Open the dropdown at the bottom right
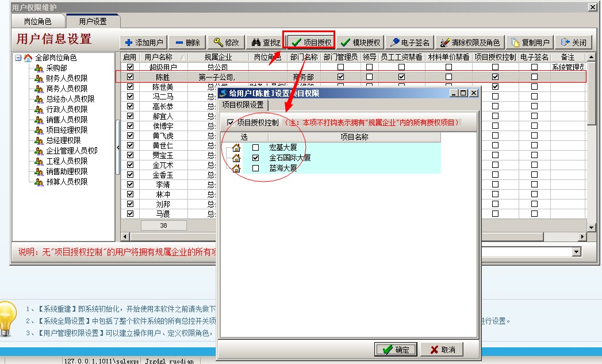This screenshot has width=602, height=364. tap(576, 252)
